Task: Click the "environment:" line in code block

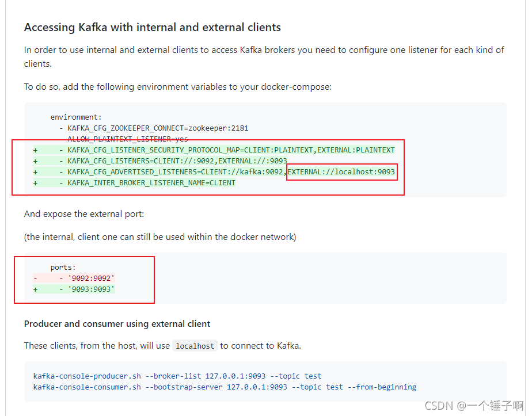Action: [76, 117]
